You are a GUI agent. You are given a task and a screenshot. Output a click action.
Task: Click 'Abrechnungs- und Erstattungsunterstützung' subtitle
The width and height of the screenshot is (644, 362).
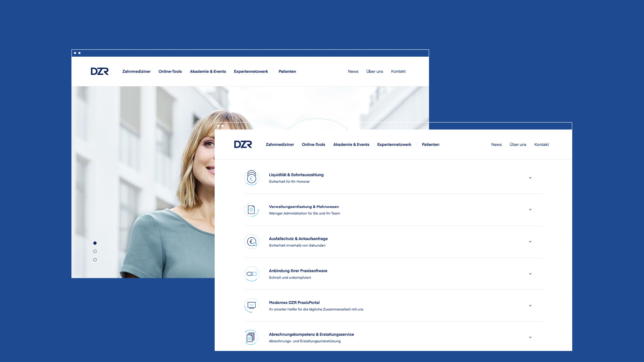click(305, 341)
